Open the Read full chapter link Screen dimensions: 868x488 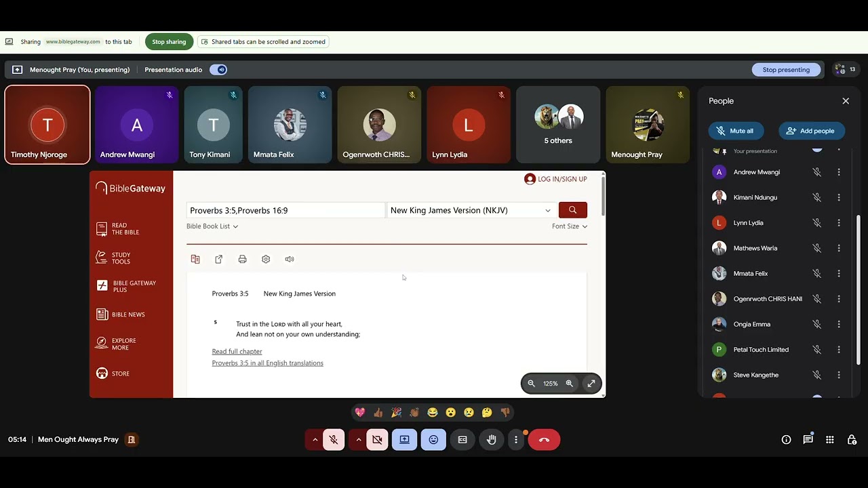coord(237,351)
